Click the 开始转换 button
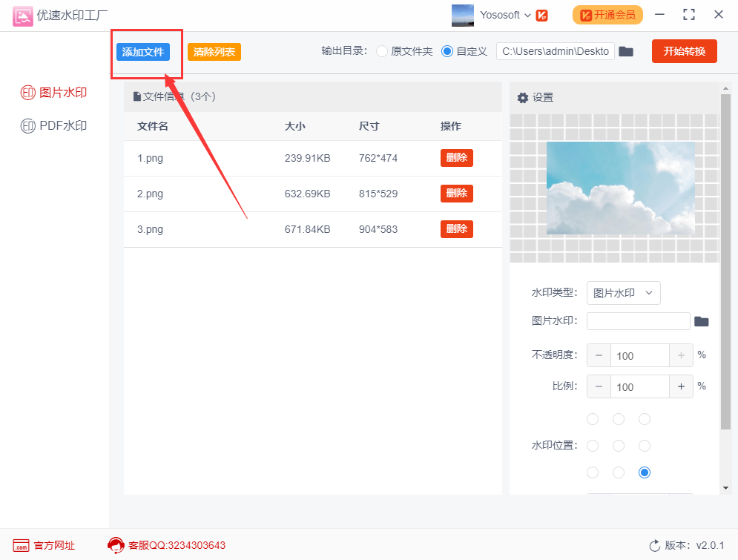Image resolution: width=738 pixels, height=560 pixels. 685,51
